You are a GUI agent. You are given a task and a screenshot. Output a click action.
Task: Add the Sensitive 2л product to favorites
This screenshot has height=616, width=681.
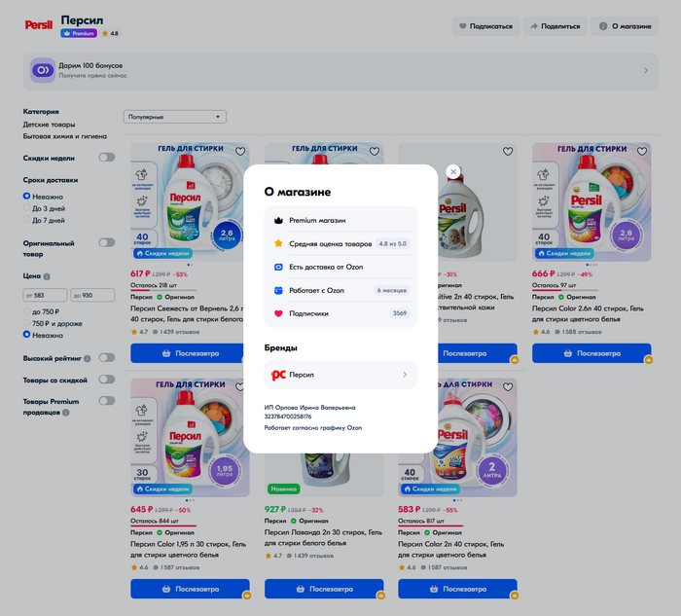point(508,151)
